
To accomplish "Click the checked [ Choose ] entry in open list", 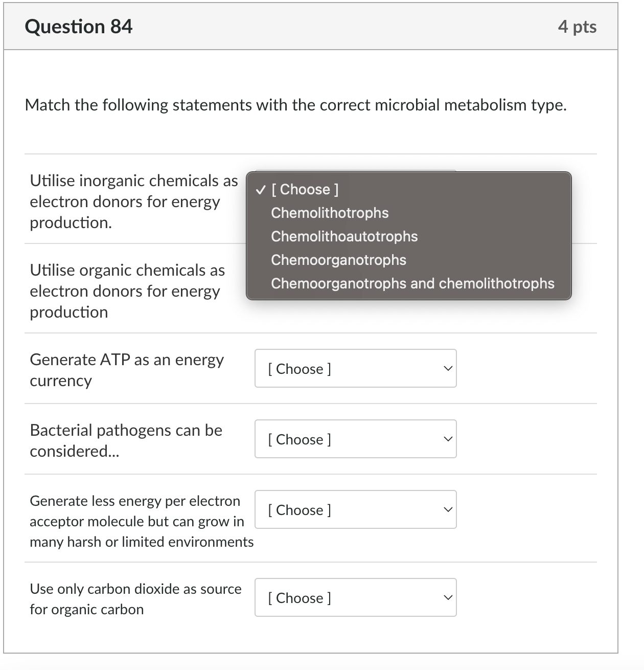I will 305,189.
